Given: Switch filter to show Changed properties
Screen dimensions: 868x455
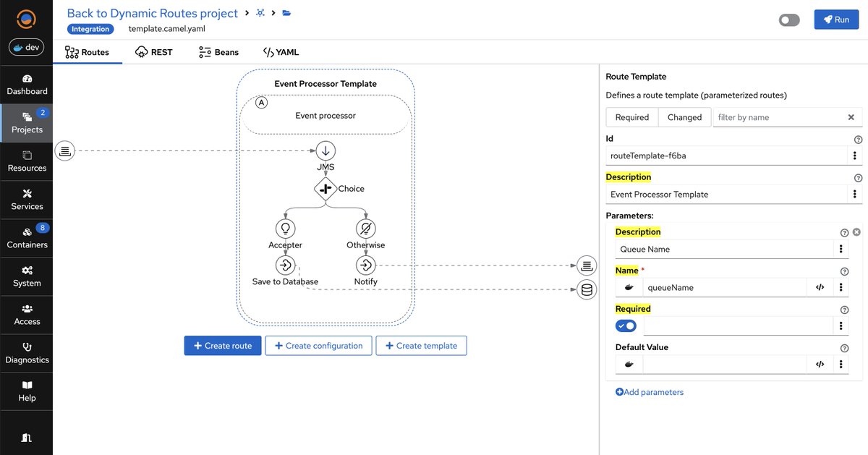Looking at the screenshot, I should tap(684, 116).
